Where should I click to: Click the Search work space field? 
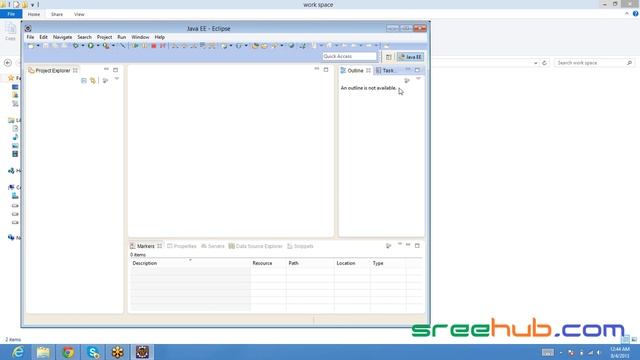point(594,63)
